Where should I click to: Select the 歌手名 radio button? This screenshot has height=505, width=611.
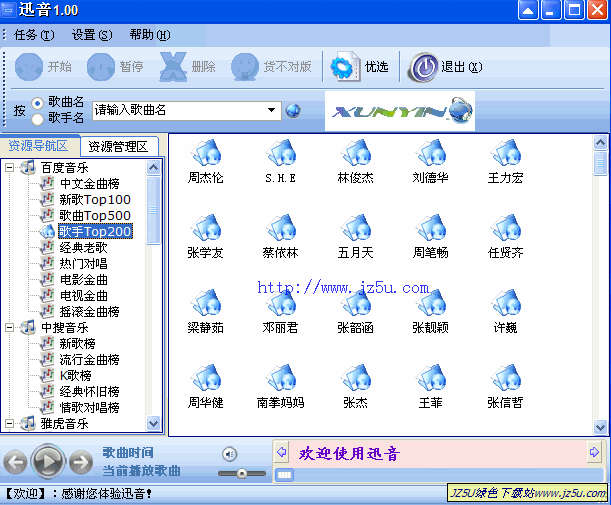coord(37,119)
